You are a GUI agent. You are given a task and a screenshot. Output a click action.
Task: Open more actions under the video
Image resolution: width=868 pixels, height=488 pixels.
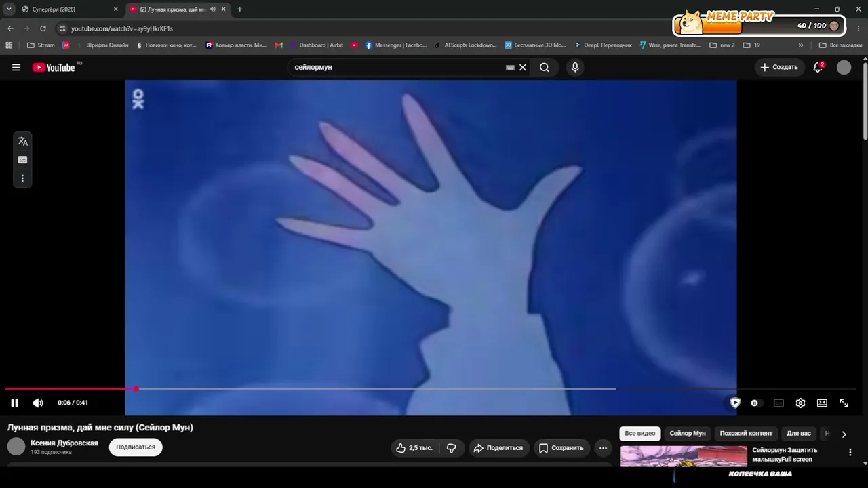coord(603,448)
